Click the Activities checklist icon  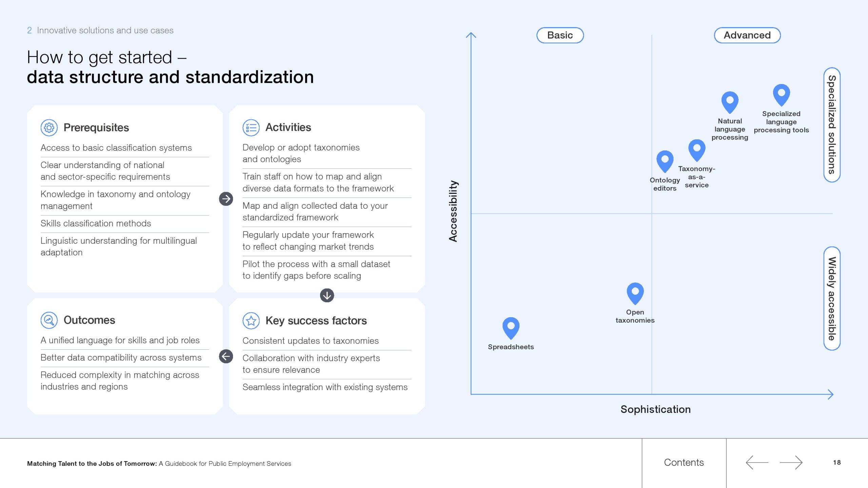coord(251,128)
